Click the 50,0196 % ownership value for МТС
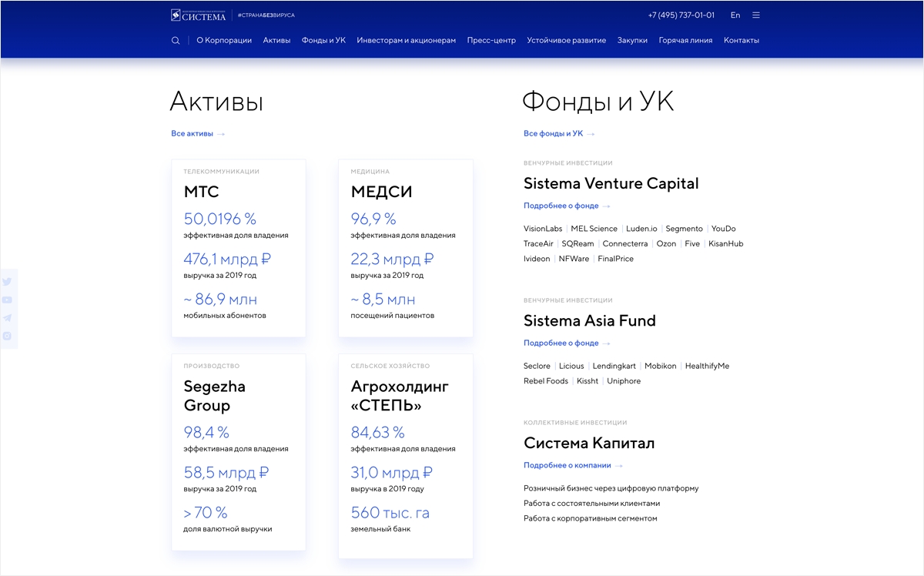Viewport: 924px width, 576px height. pyautogui.click(x=220, y=219)
